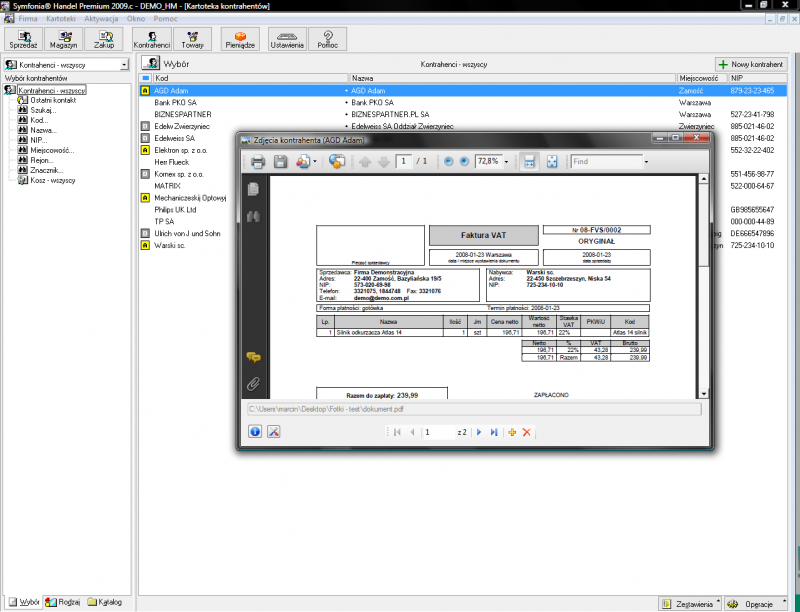Open the Pomoc menu
Screen dimensions: 800x612
point(165,19)
